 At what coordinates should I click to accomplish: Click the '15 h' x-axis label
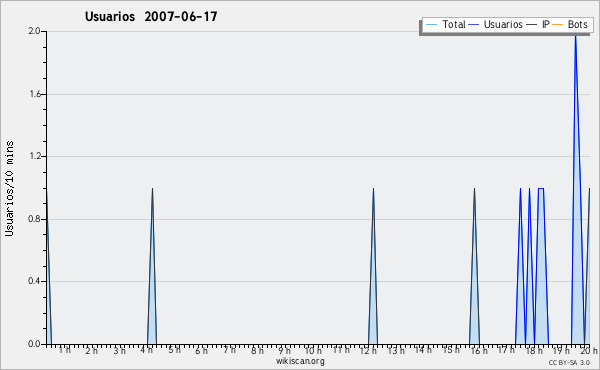451,350
